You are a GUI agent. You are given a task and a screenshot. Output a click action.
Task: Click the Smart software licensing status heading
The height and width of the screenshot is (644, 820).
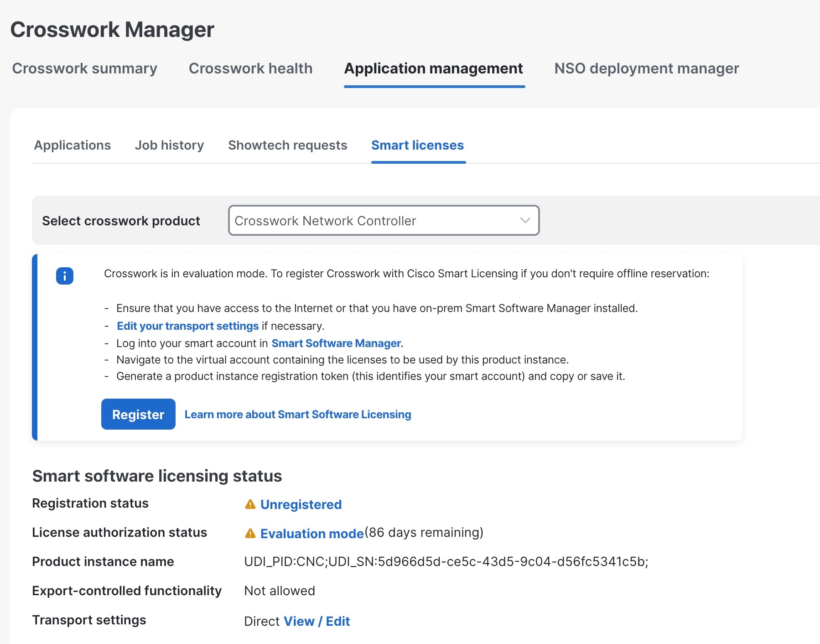point(157,476)
